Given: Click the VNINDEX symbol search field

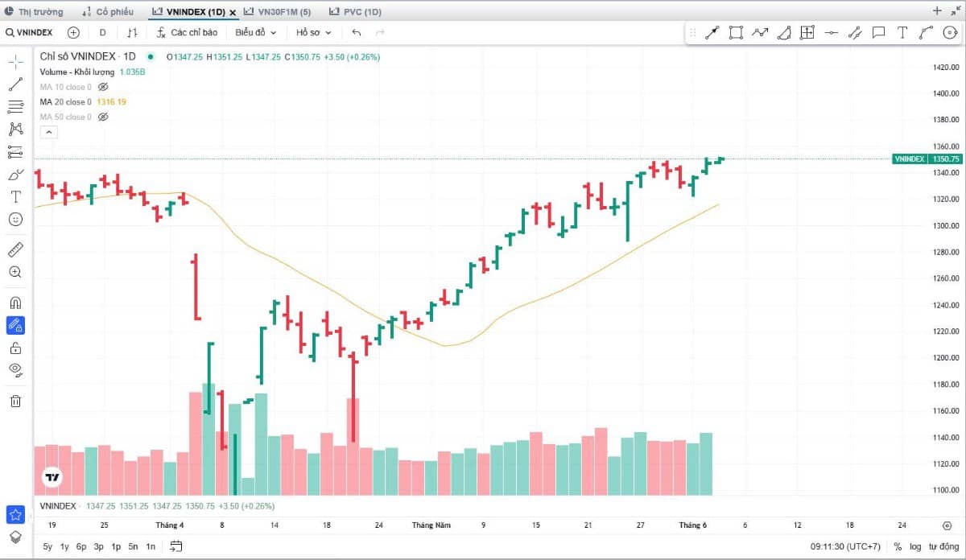Looking at the screenshot, I should (30, 33).
